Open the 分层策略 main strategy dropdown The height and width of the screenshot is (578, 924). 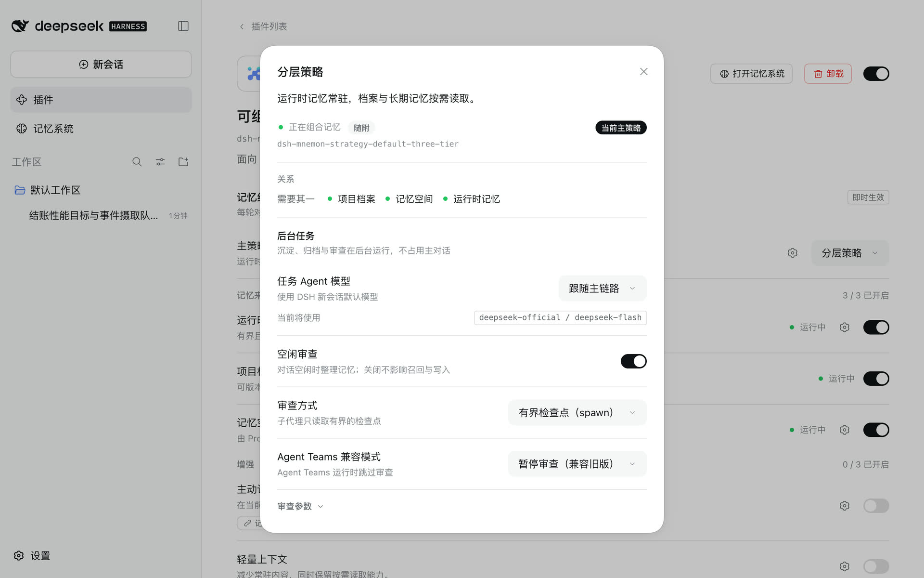click(x=850, y=253)
